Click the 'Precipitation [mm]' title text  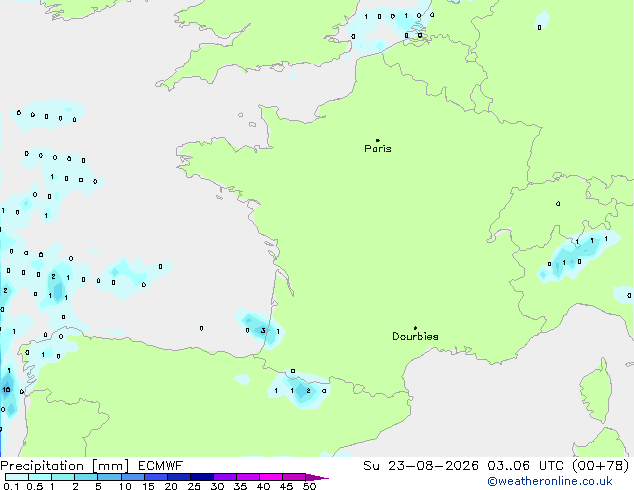65,466
